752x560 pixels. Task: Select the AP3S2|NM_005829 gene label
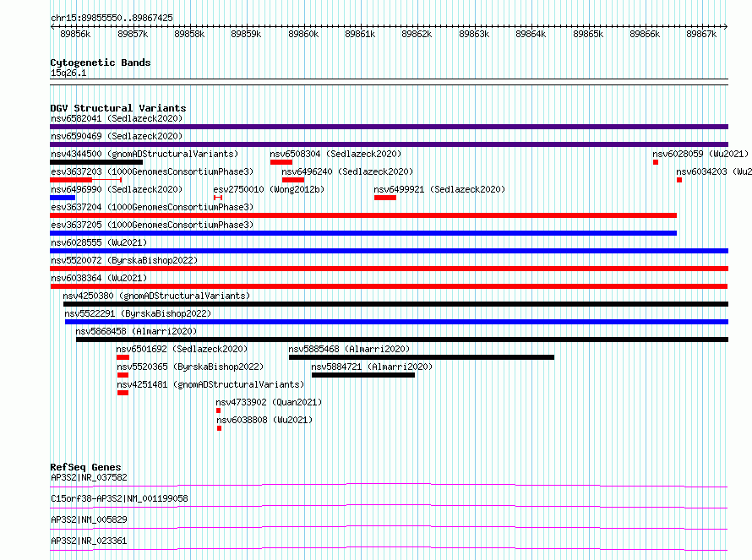coord(89,519)
